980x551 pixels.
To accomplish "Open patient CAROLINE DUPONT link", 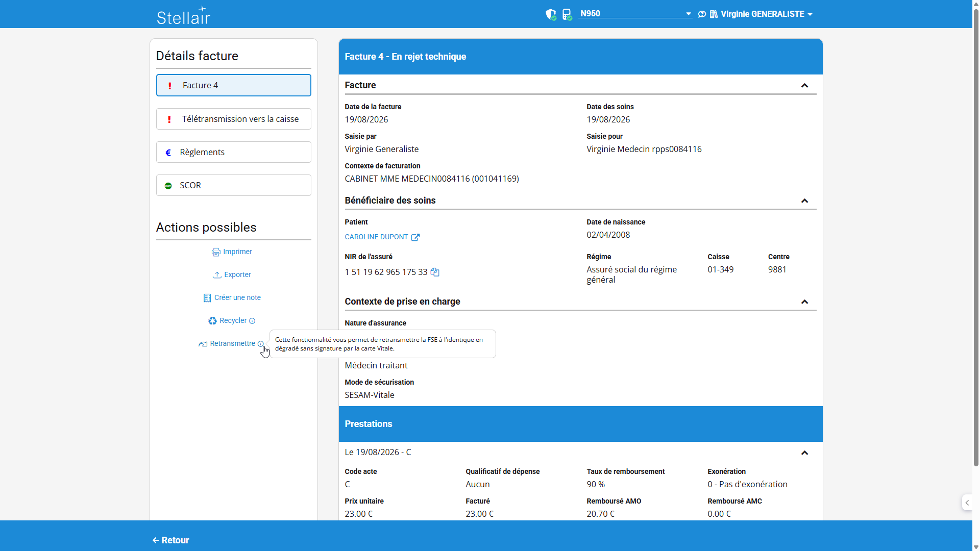I will point(376,237).
